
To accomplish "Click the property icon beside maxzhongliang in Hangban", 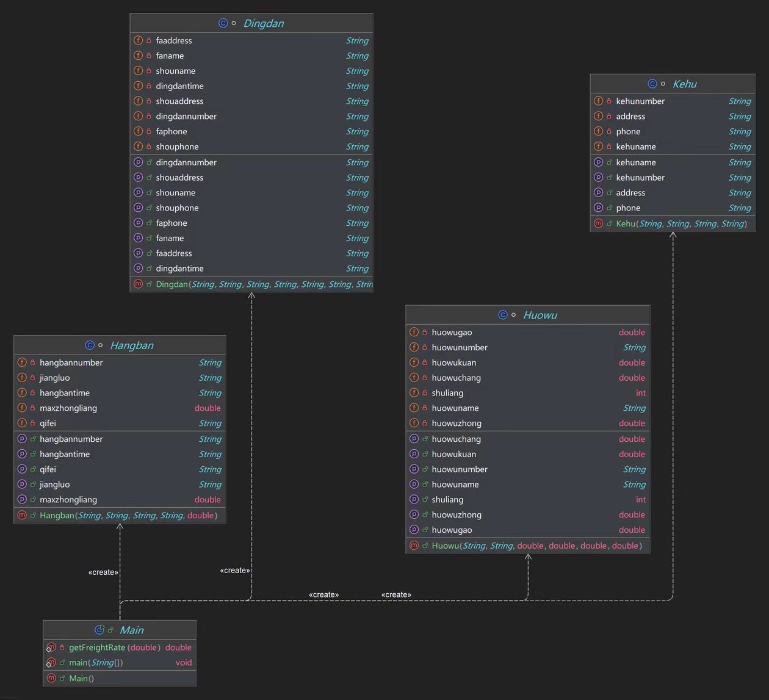I will [x=22, y=499].
